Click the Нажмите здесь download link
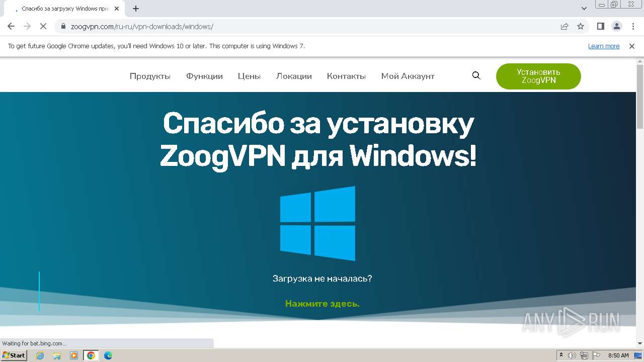 pos(323,304)
